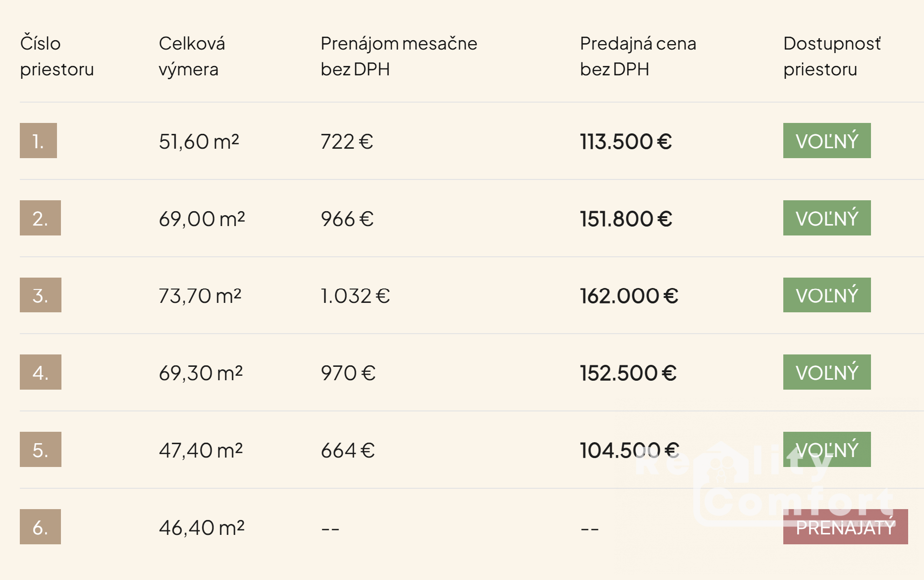Screen dimensions: 924x580
Task: Click VOĽNÝ status for space 1
Action: tap(827, 141)
